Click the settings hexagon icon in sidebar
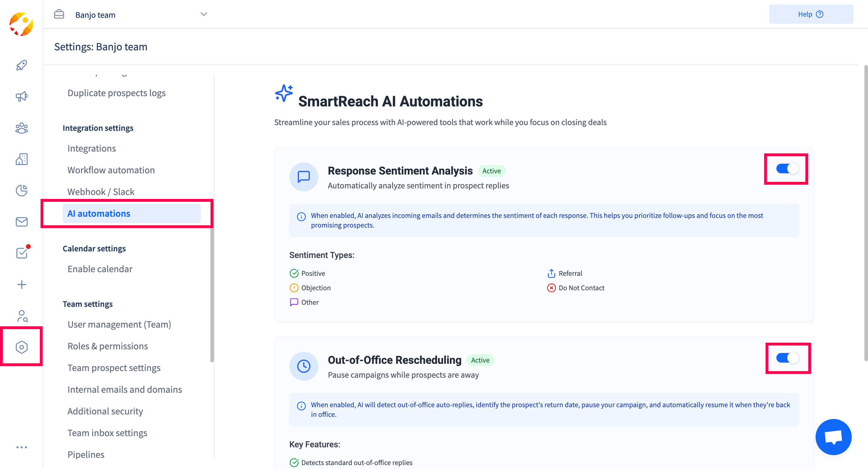 pyautogui.click(x=22, y=347)
